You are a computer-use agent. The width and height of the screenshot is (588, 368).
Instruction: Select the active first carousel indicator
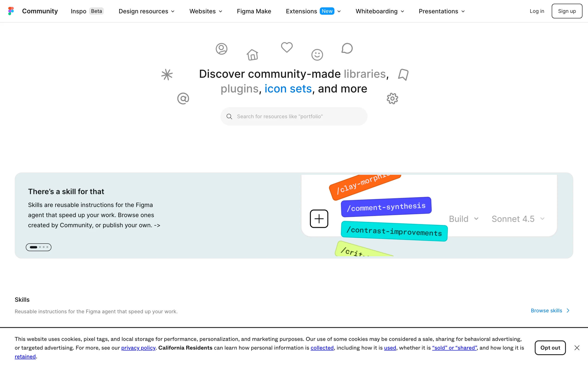tap(33, 247)
